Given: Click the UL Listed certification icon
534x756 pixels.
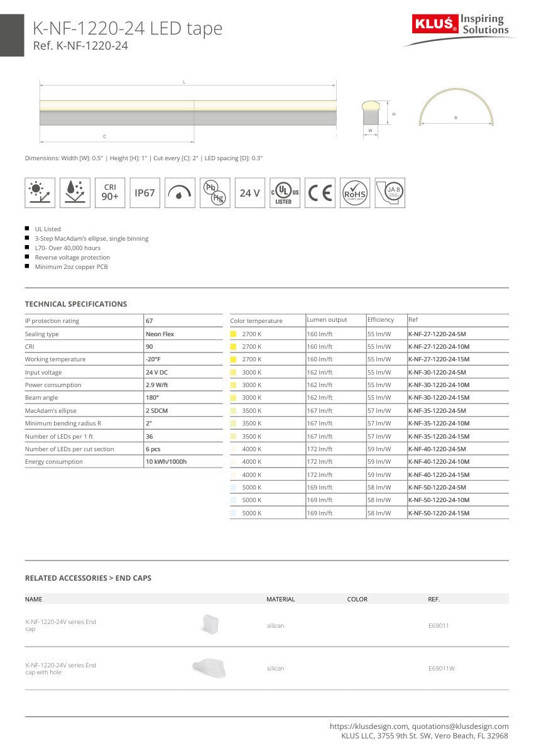Looking at the screenshot, I should (x=285, y=193).
